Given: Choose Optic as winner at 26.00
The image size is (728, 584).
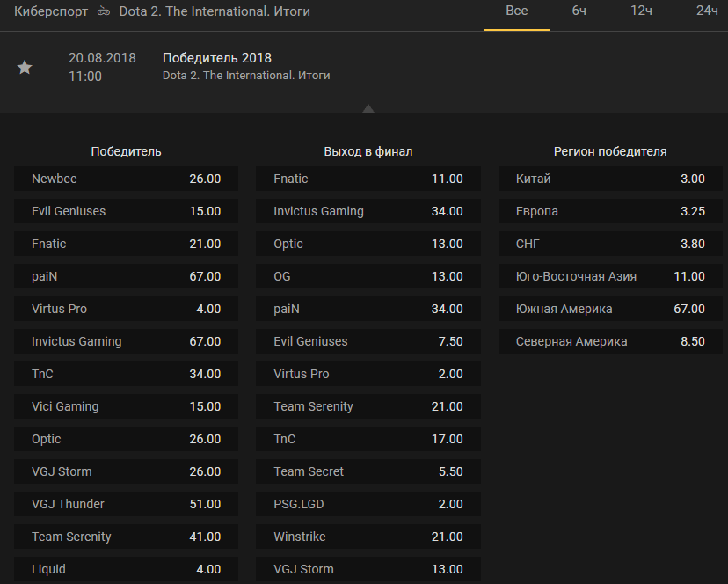Looking at the screenshot, I should tap(127, 439).
